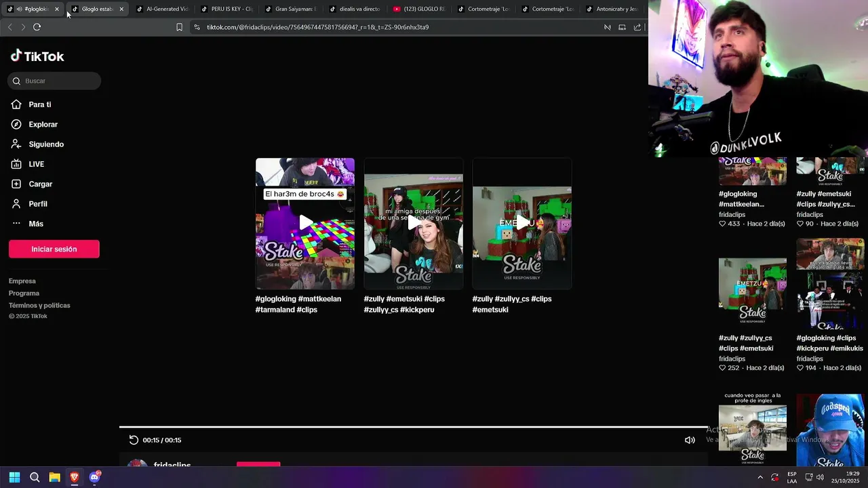Open the Perfil page
Screen dimensions: 868x488
[38, 204]
